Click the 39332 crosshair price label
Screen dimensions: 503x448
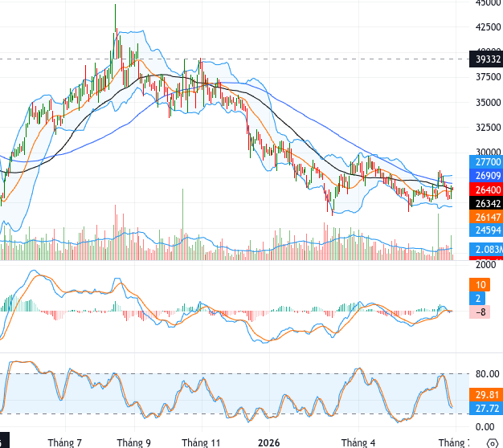[x=486, y=59]
